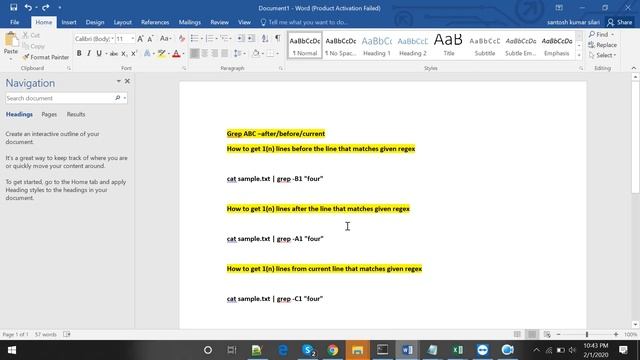640x360 pixels.
Task: Decrease font size with Shrink Font
Action: 150,39
